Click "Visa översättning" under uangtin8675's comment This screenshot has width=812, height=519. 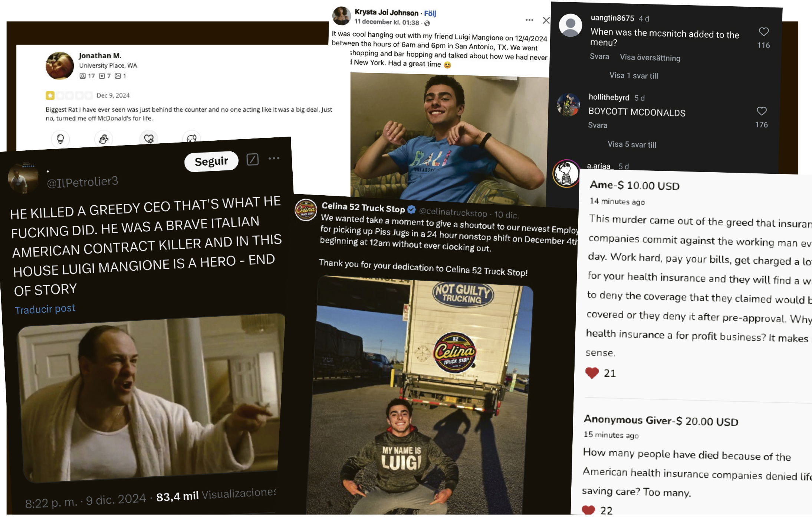coord(650,58)
